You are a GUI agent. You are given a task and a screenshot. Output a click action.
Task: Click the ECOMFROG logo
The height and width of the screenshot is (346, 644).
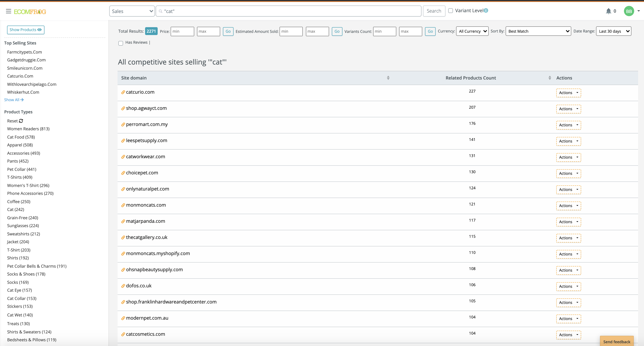(x=30, y=12)
